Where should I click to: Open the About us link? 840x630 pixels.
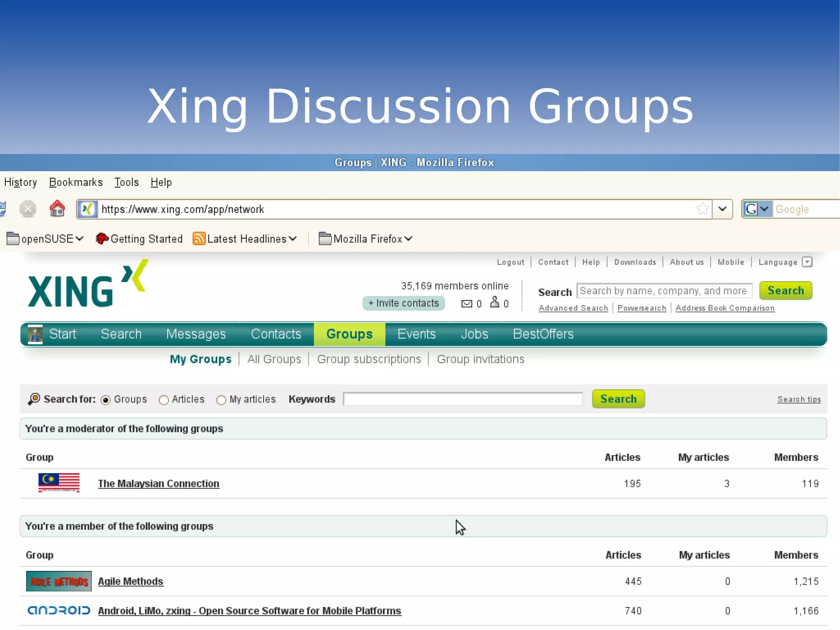686,262
